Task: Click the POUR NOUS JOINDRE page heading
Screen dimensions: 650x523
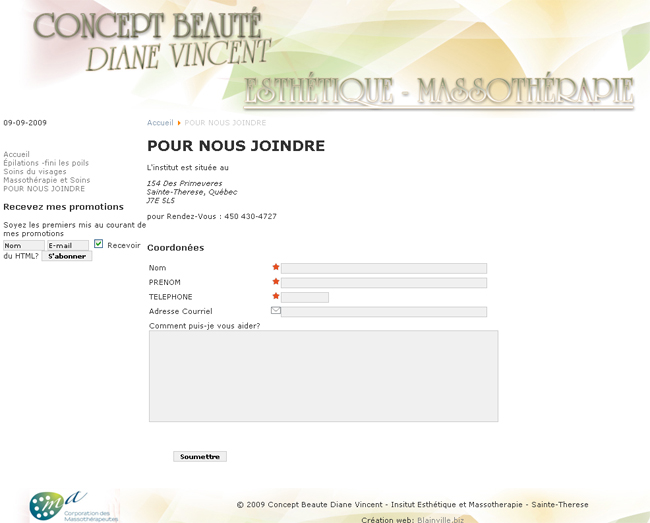Action: pos(236,146)
